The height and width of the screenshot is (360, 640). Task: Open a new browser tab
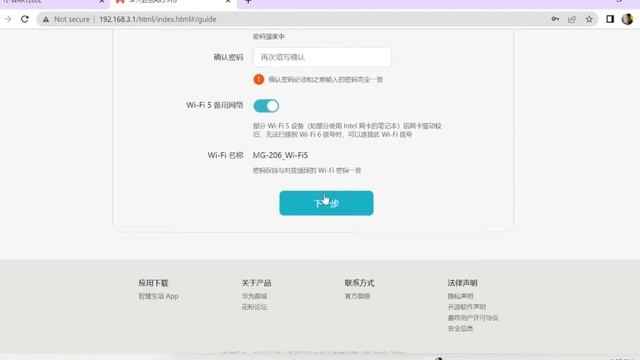pyautogui.click(x=248, y=2)
